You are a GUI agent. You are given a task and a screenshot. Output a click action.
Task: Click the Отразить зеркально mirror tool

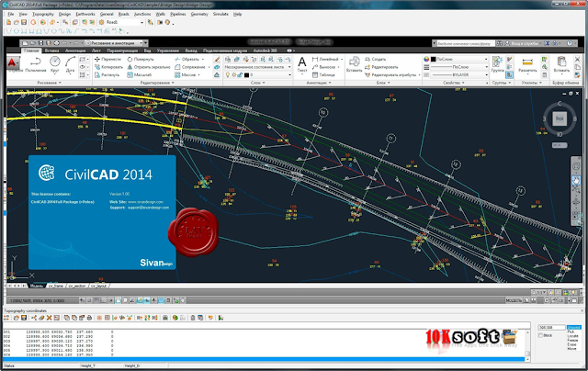click(x=149, y=67)
